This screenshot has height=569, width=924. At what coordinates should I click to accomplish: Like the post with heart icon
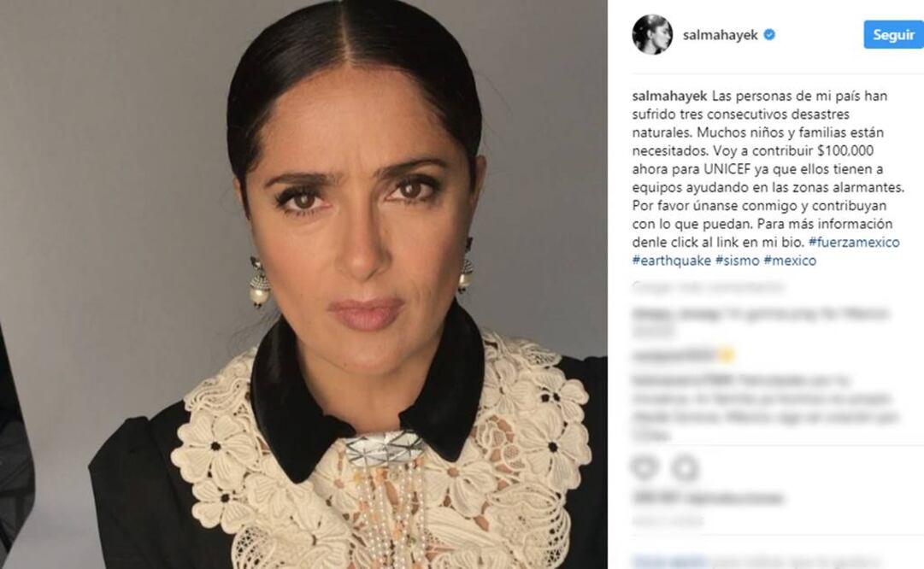644,468
